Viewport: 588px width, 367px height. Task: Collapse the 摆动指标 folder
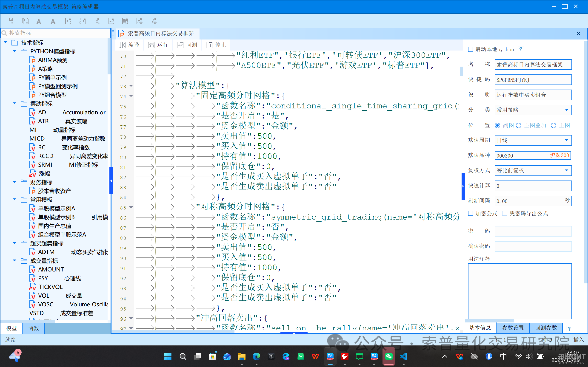pyautogui.click(x=14, y=104)
